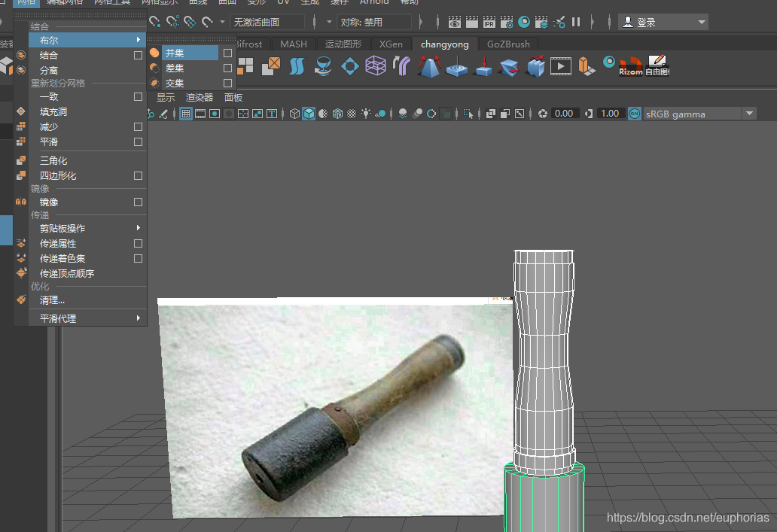Open option box for 镜像 menu entry
This screenshot has height=532, width=777.
[139, 202]
